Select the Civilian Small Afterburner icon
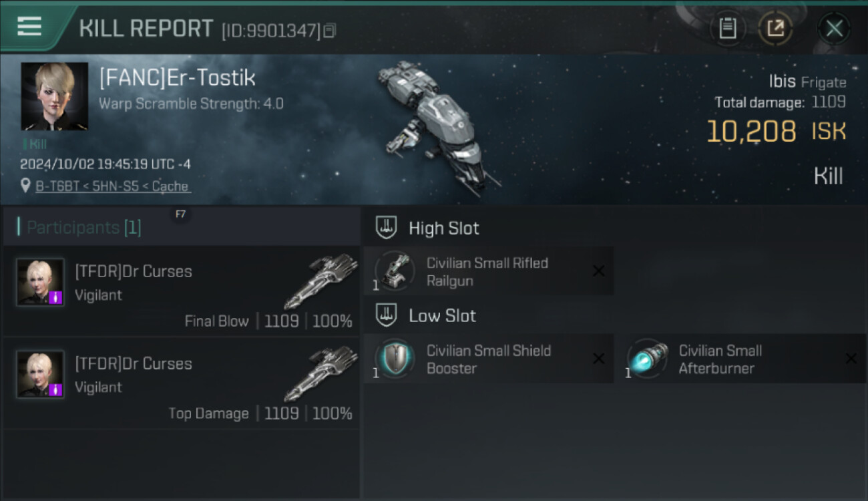The height and width of the screenshot is (501, 868). (x=648, y=359)
